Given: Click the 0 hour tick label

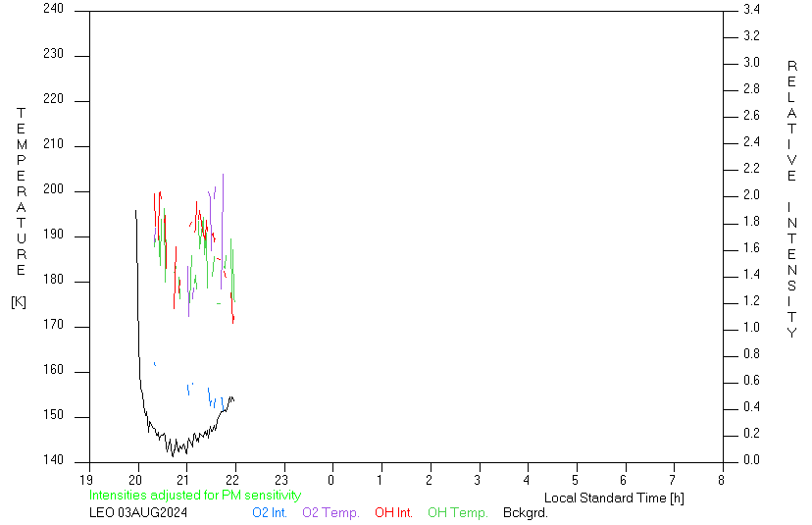Looking at the screenshot, I should [330, 480].
